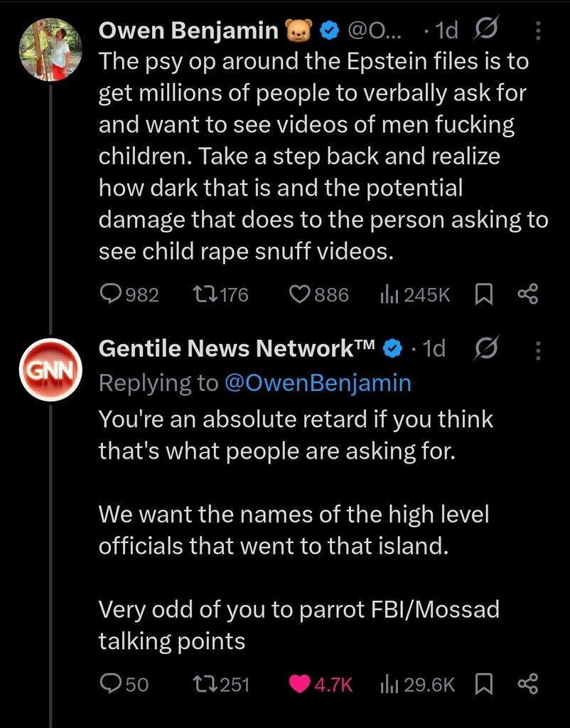Share Gentile News Network reply
Screen dimensions: 570x728
click(528, 684)
